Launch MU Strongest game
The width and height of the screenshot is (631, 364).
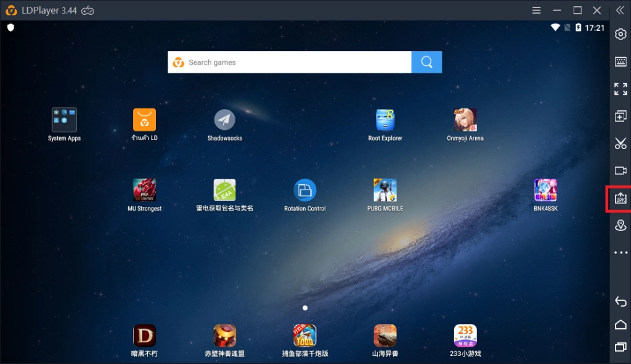tap(144, 190)
